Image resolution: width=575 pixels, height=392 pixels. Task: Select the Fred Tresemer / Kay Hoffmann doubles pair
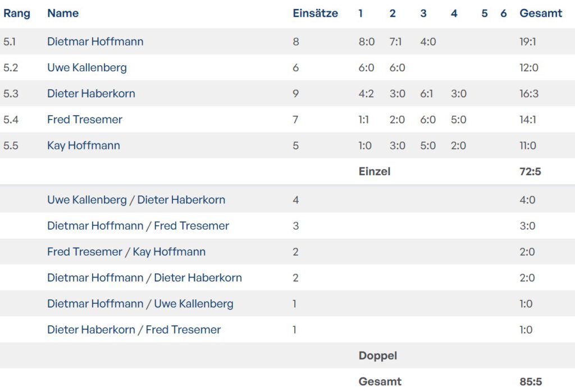click(x=126, y=252)
